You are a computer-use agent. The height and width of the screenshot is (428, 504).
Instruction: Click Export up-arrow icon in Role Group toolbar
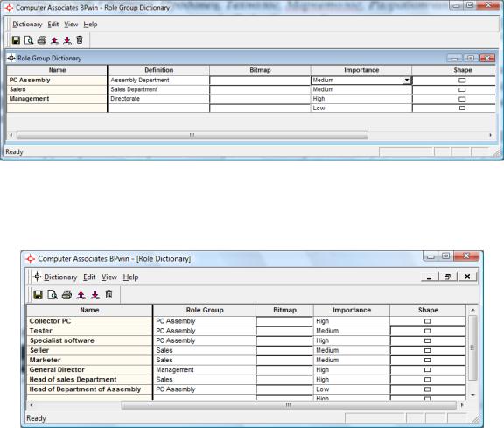54,40
